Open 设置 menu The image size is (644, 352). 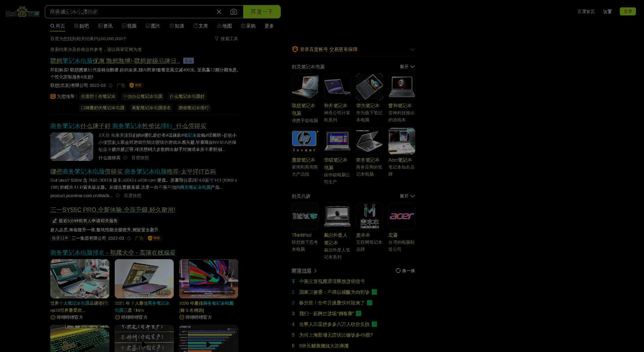point(607,11)
